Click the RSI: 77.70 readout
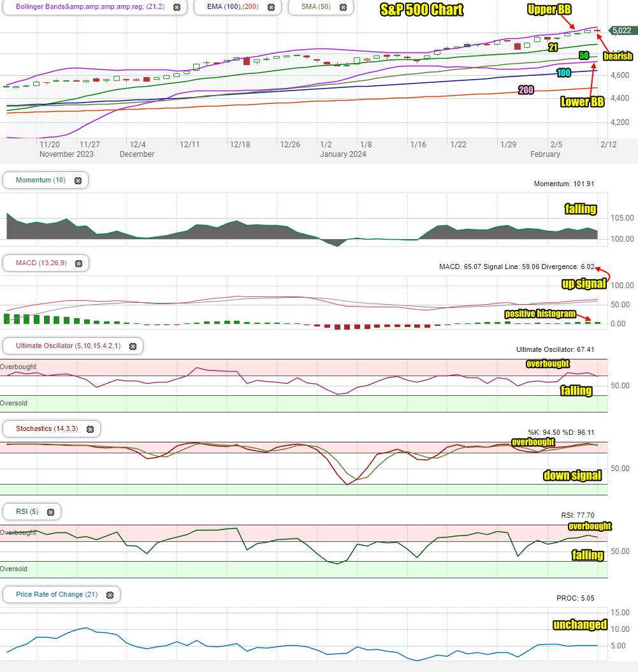Viewport: 638px width, 672px height. pyautogui.click(x=577, y=515)
